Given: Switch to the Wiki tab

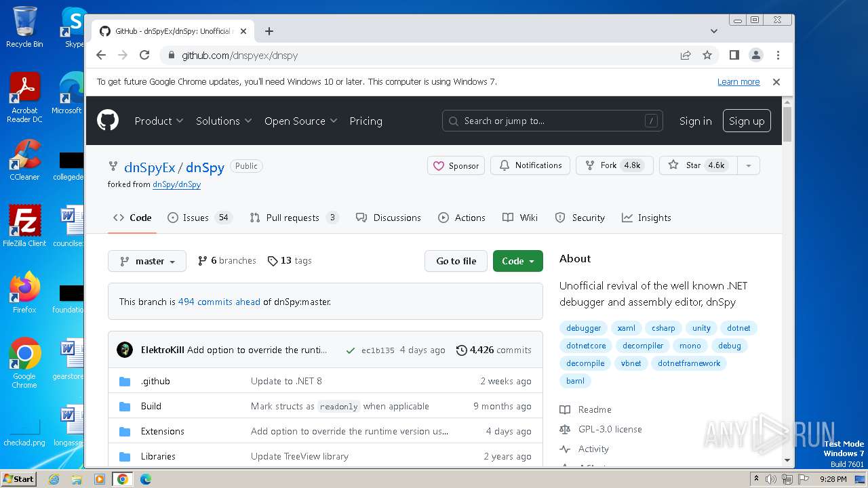Looking at the screenshot, I should (x=520, y=218).
